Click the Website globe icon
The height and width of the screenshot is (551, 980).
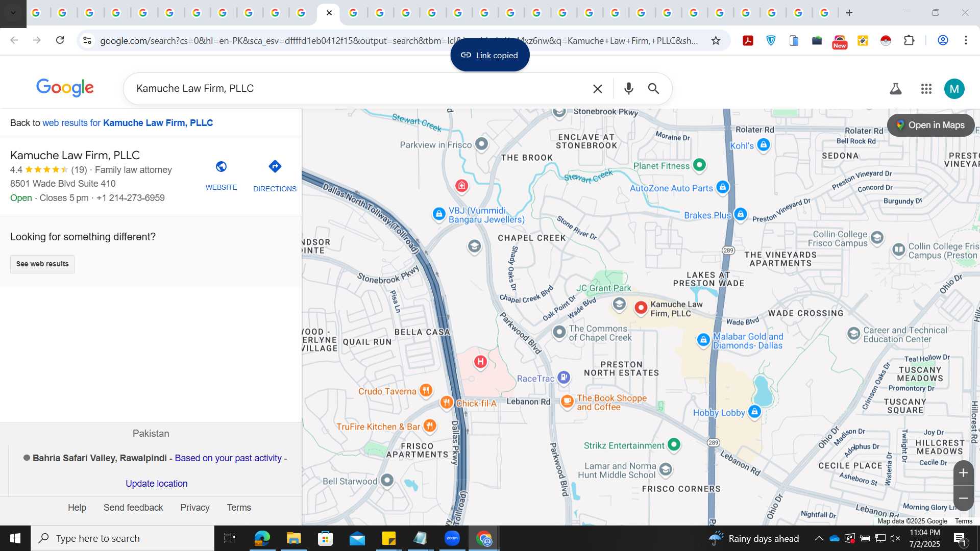[221, 167]
